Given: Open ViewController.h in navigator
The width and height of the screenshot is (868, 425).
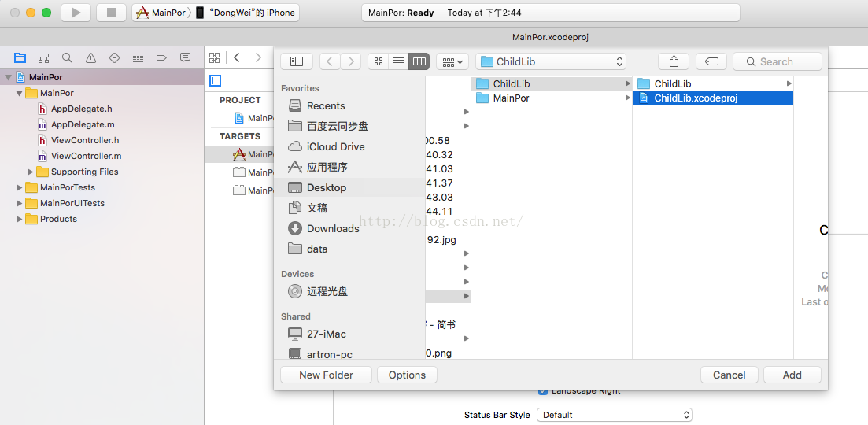Looking at the screenshot, I should [85, 140].
